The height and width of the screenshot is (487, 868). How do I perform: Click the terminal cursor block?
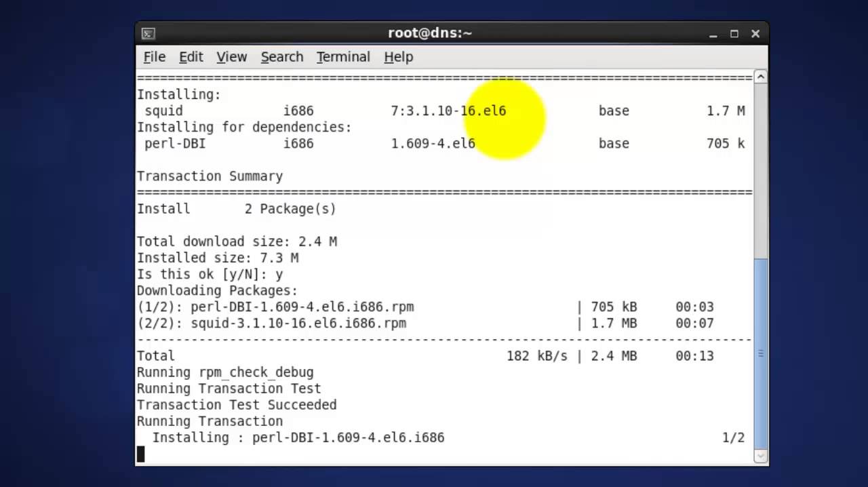(x=140, y=454)
